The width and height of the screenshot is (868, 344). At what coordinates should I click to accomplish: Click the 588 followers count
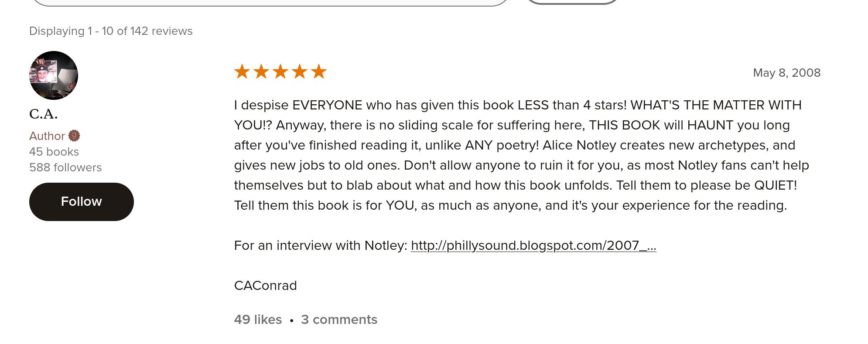click(65, 167)
